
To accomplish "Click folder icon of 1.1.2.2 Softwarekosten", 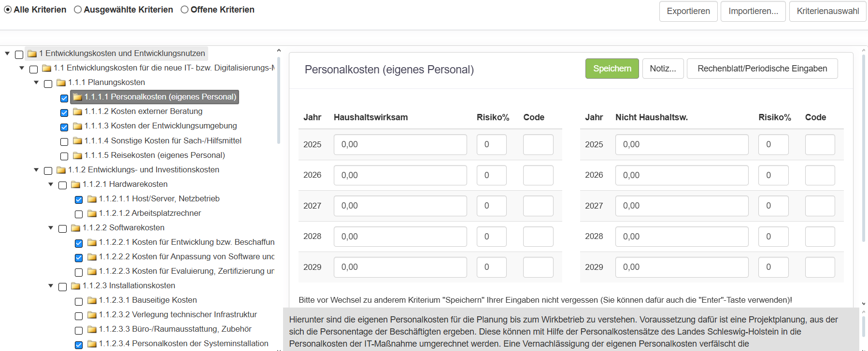I will pos(75,228).
